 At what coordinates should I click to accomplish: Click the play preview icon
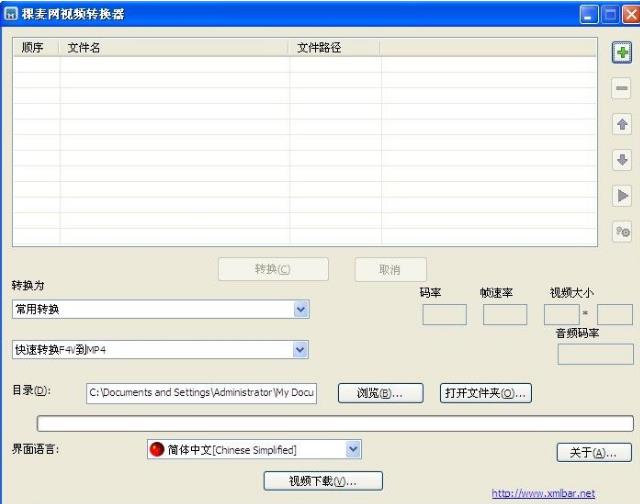[622, 196]
